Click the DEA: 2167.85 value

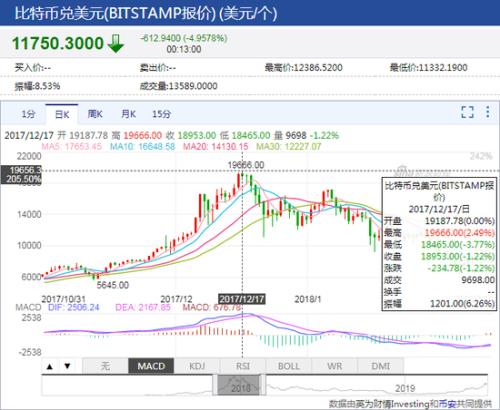tap(143, 307)
